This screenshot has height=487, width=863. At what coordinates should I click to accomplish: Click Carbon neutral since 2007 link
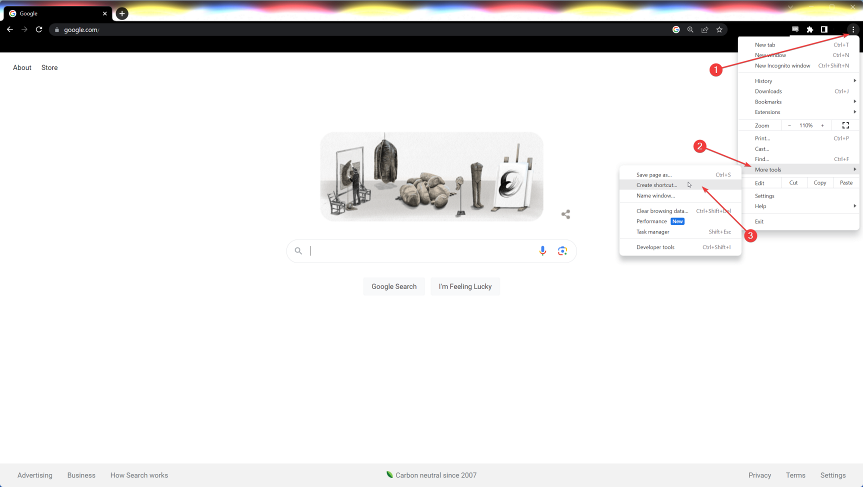tap(432, 475)
